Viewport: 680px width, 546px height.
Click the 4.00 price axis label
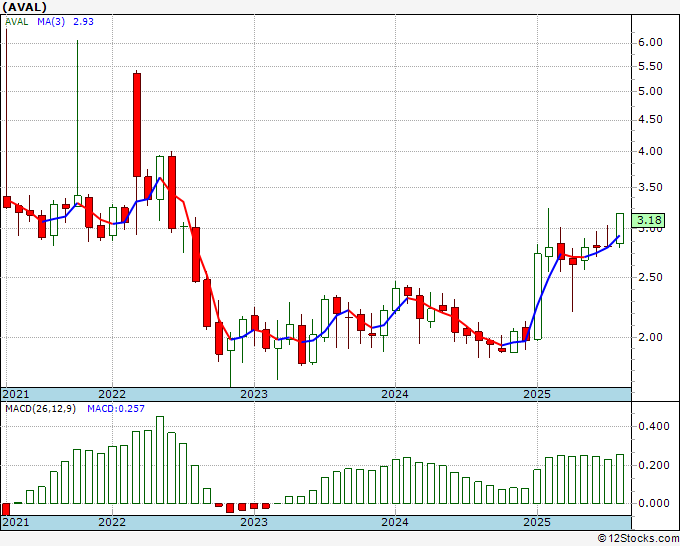click(650, 151)
